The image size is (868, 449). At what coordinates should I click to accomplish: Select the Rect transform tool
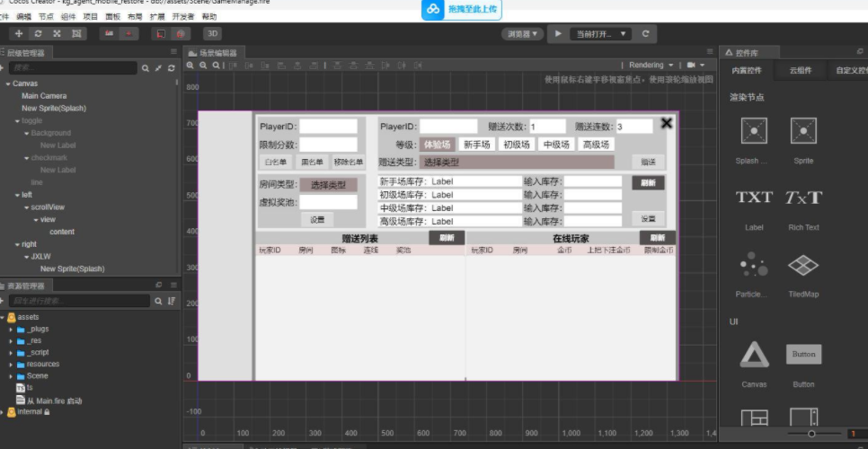pos(75,34)
